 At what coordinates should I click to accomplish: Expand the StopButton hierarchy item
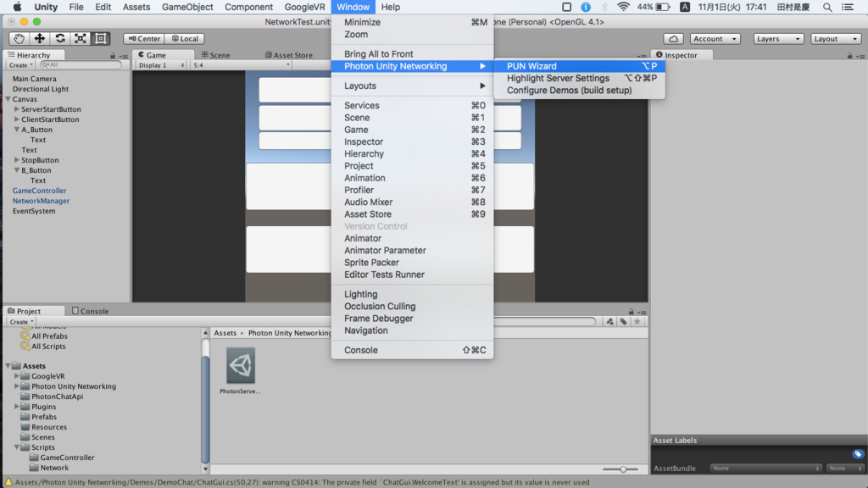click(x=17, y=160)
